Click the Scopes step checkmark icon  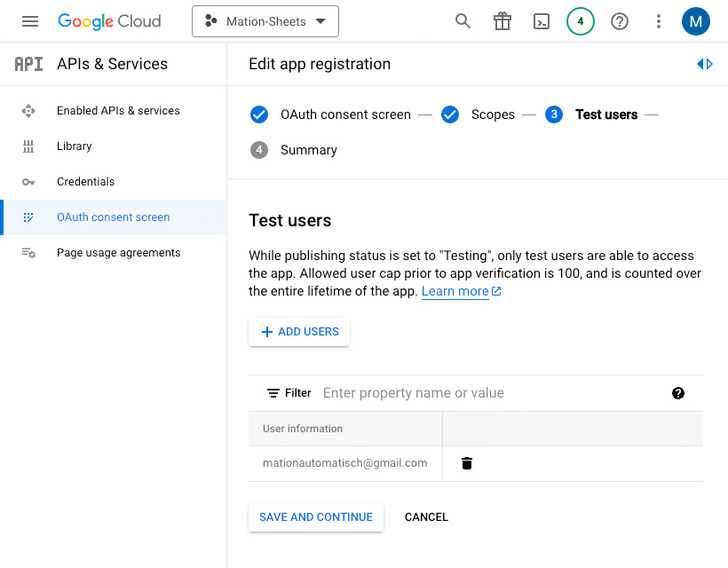click(450, 114)
